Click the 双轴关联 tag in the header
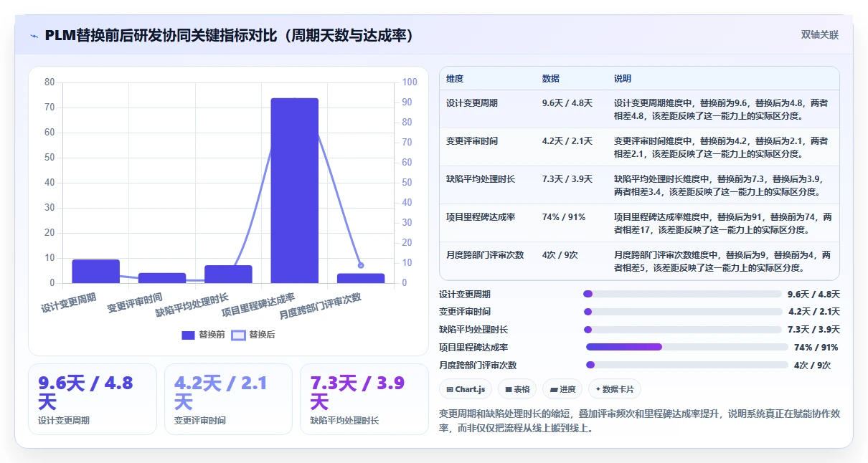 coord(820,34)
